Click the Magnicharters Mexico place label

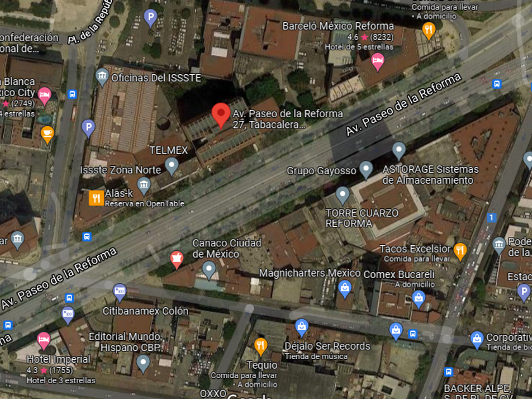point(310,273)
